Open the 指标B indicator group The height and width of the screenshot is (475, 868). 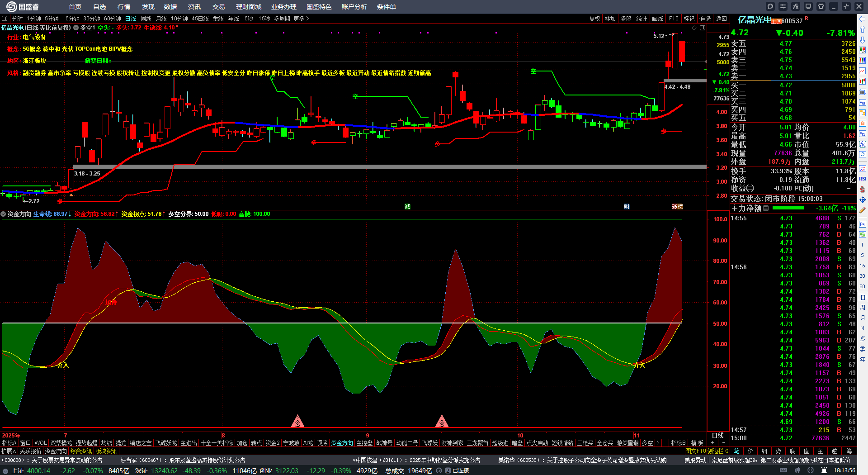pyautogui.click(x=678, y=443)
